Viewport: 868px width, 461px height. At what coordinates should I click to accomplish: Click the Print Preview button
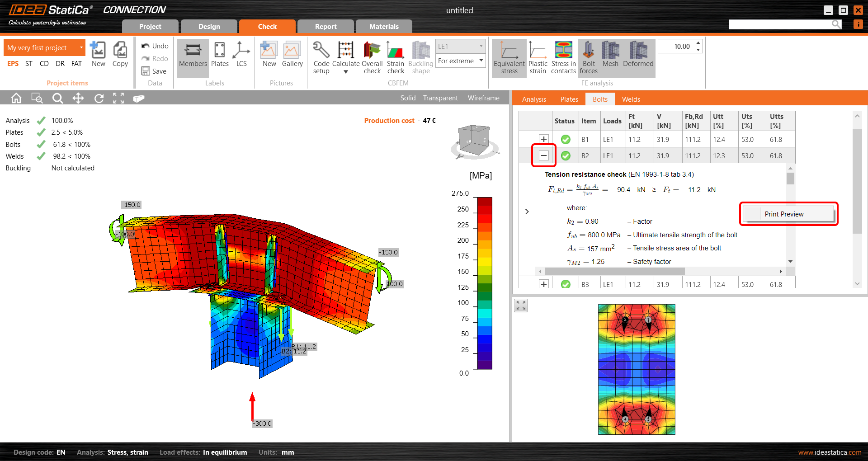point(788,214)
